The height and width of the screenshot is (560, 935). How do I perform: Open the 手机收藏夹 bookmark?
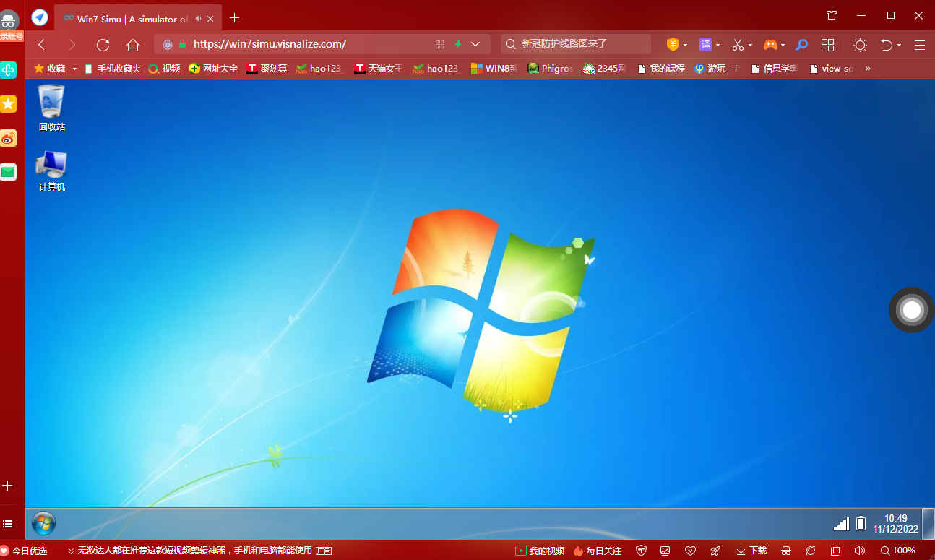(x=112, y=69)
